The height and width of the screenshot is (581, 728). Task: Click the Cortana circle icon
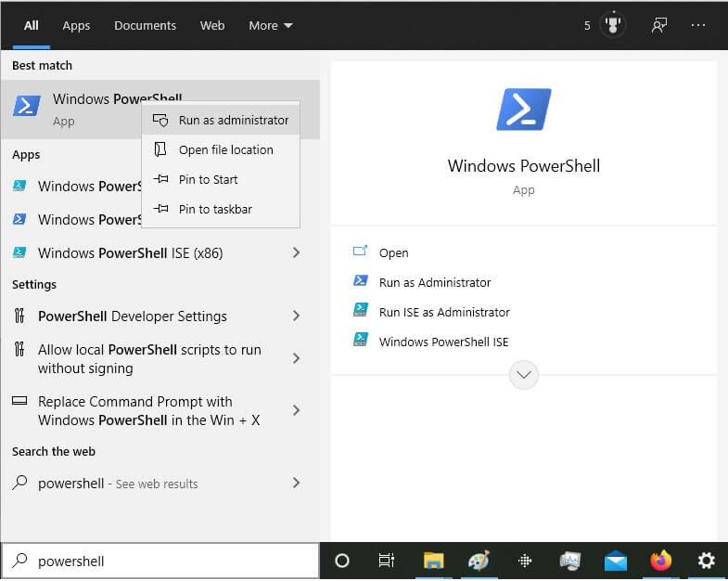[341, 561]
